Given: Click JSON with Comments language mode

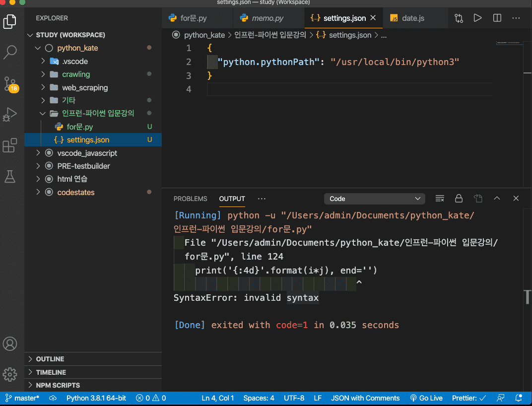Looking at the screenshot, I should (x=365, y=398).
